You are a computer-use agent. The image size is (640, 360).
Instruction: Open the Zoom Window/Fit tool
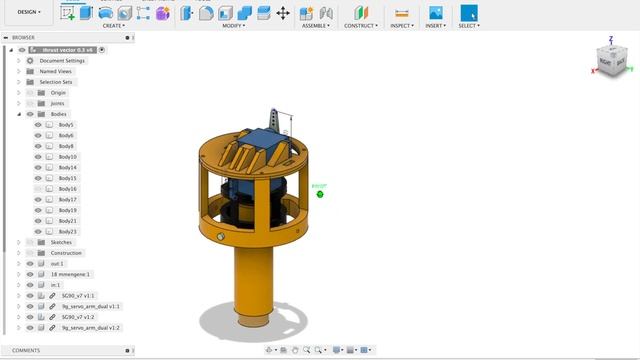click(x=318, y=350)
